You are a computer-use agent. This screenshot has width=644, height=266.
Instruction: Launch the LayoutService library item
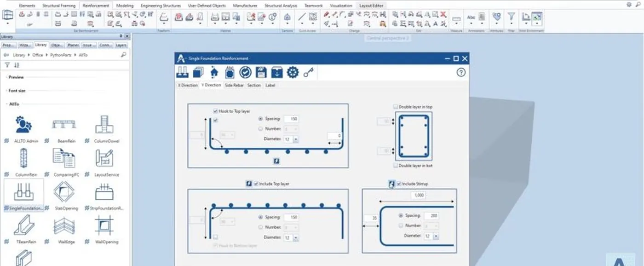pyautogui.click(x=104, y=158)
